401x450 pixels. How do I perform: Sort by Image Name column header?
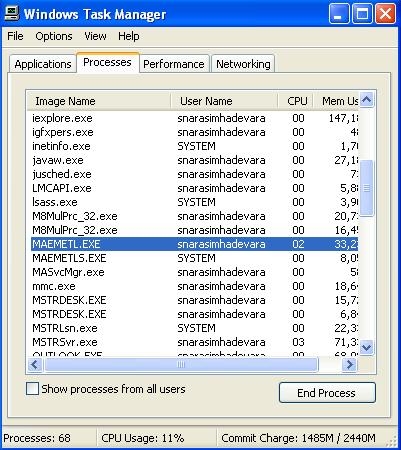pyautogui.click(x=99, y=101)
